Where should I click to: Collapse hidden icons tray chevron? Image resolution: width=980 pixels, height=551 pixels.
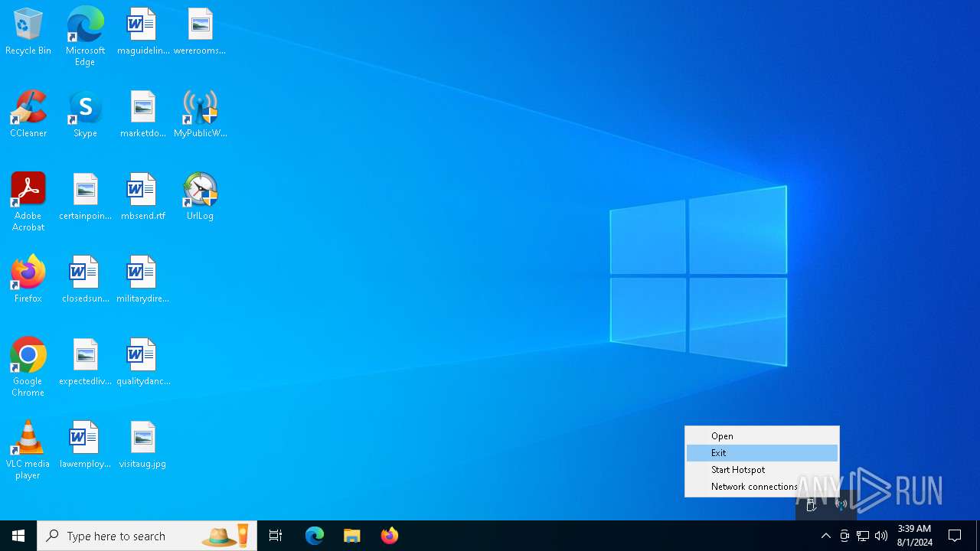pos(826,536)
